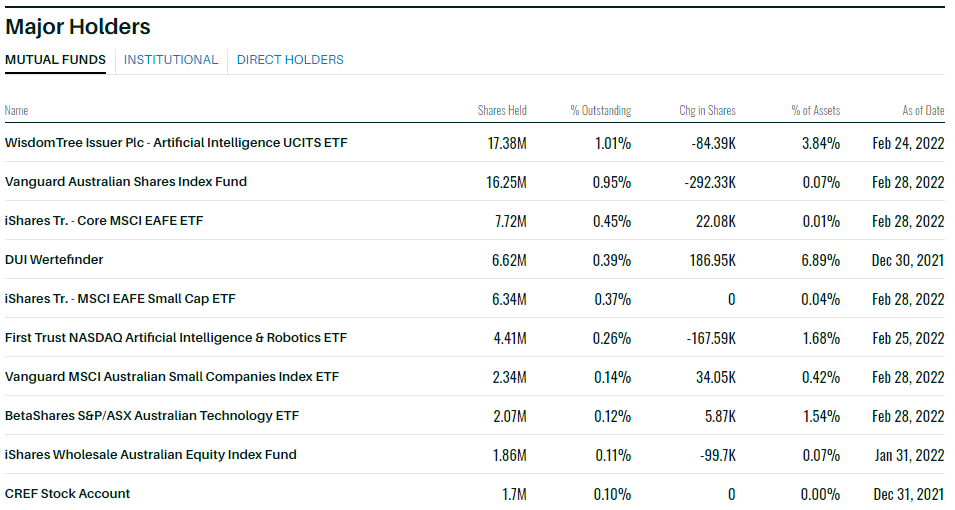This screenshot has height=510, width=955.
Task: Click the DUI Wertefinder fund name
Action: pos(54,260)
